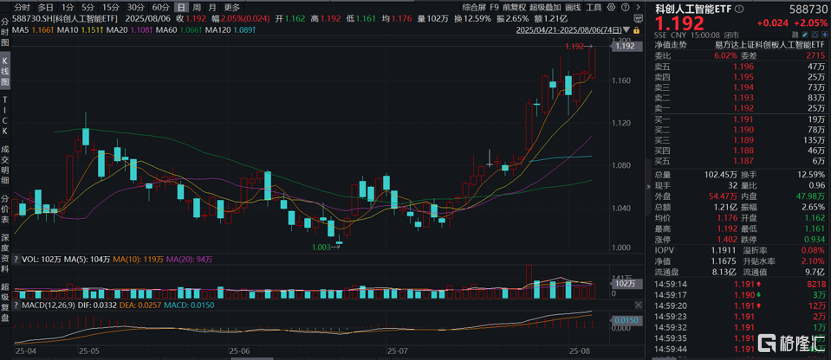Select the 15分 period tab

tap(110, 7)
